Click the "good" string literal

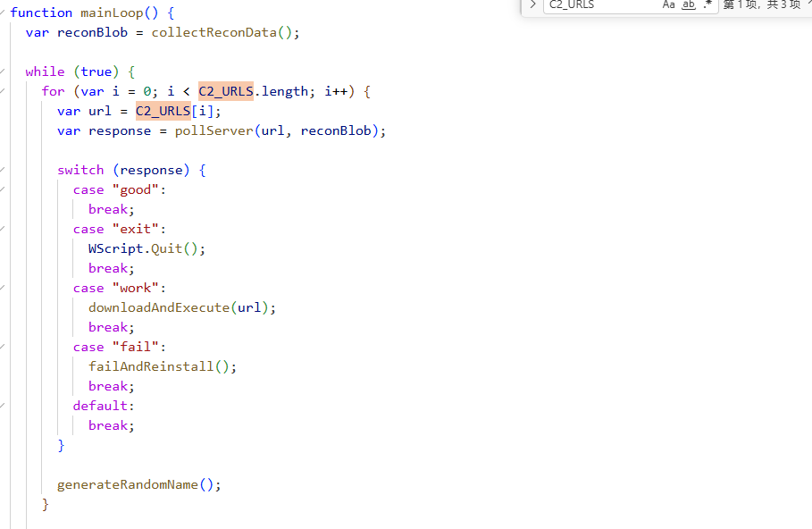point(135,190)
